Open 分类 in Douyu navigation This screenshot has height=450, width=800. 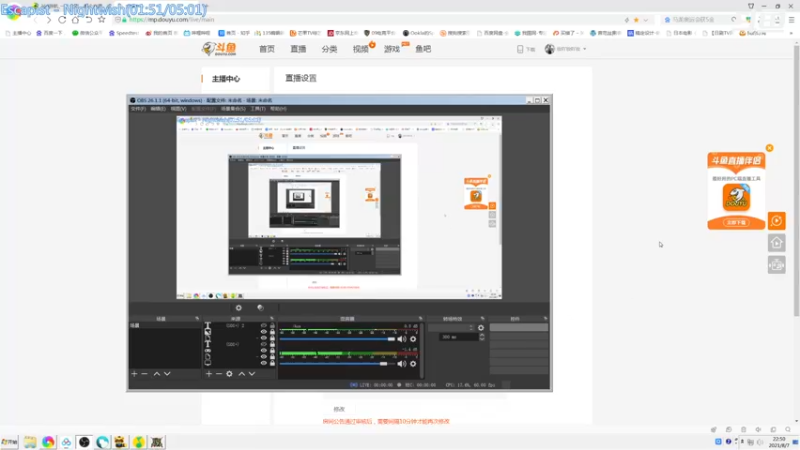pos(329,49)
